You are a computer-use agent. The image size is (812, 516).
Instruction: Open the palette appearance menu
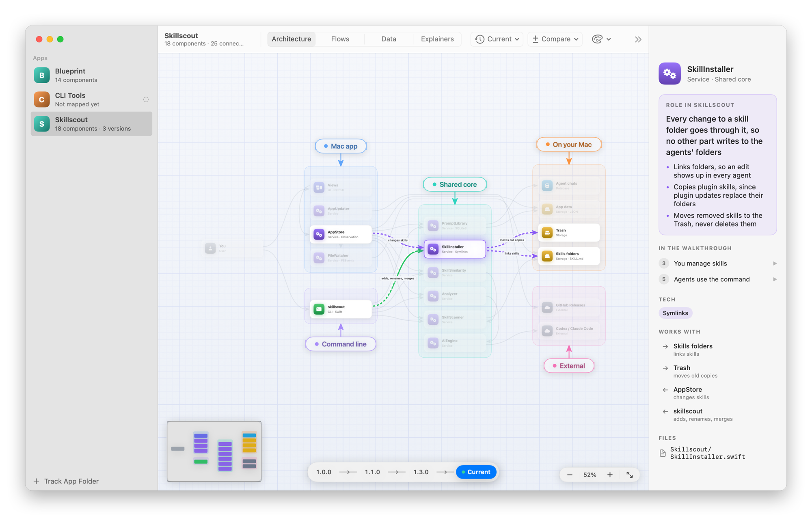tap(601, 39)
